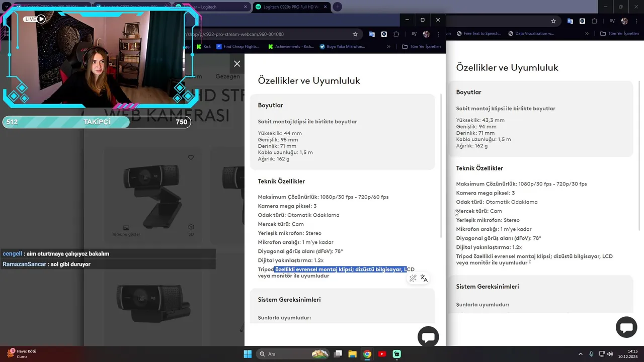Open media controls icon in back window

coord(612,21)
